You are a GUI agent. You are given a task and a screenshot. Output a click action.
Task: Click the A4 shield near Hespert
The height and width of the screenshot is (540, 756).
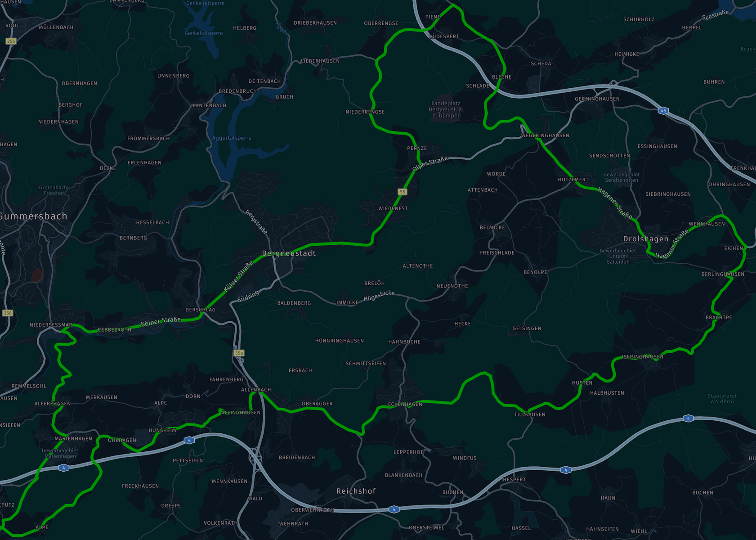(x=566, y=470)
